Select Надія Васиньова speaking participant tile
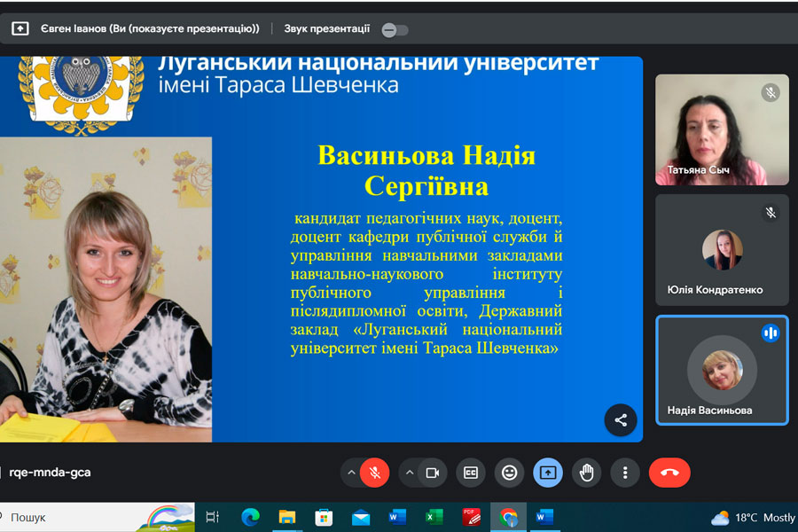798x532 pixels. [x=722, y=370]
